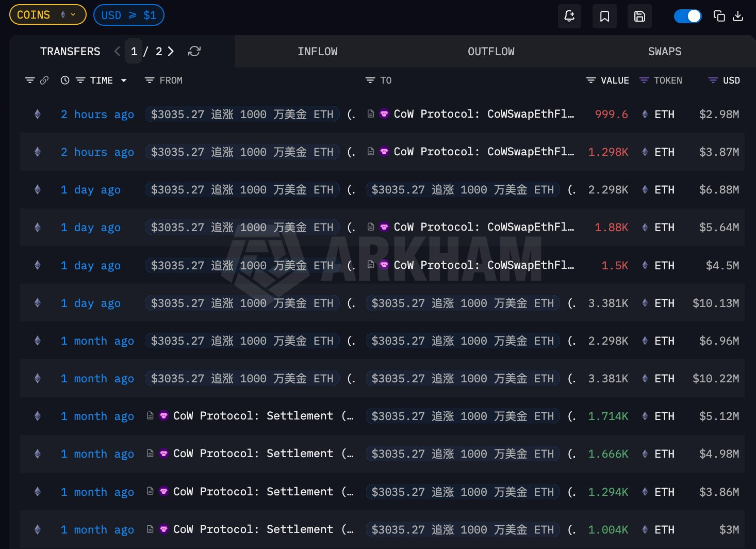Toggle the blue switch in top toolbar
Image resolution: width=756 pixels, height=549 pixels.
click(x=687, y=16)
